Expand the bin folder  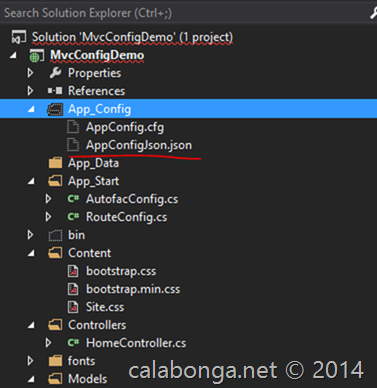pos(31,235)
